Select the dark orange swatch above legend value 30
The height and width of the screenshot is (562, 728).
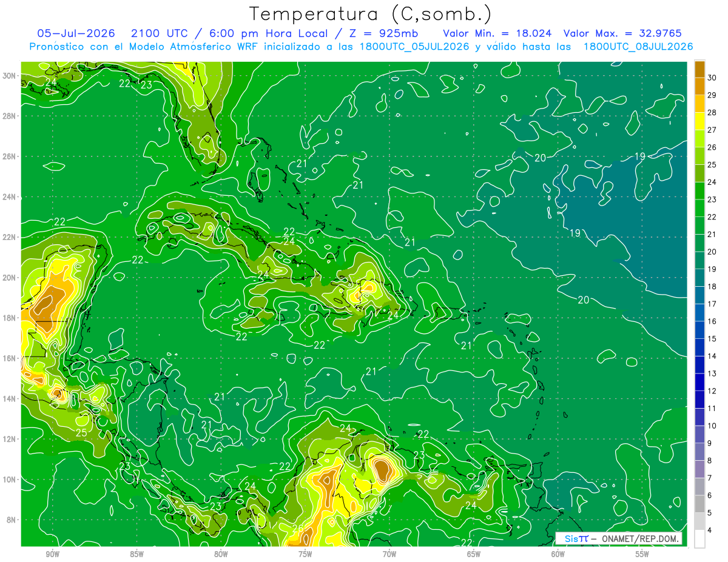[x=699, y=69]
